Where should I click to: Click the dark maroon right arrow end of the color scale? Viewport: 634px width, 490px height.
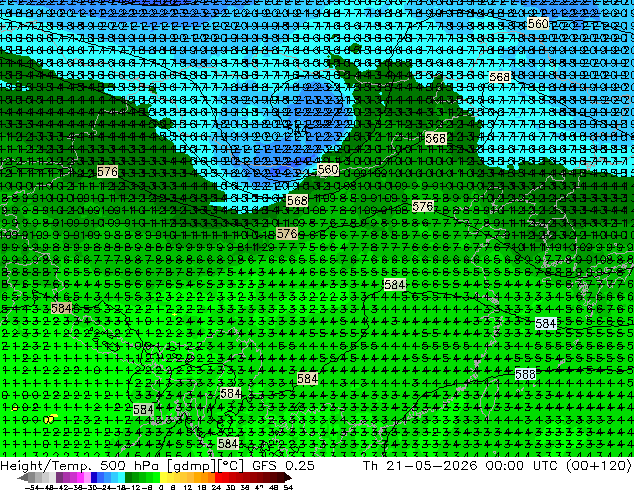(x=287, y=478)
